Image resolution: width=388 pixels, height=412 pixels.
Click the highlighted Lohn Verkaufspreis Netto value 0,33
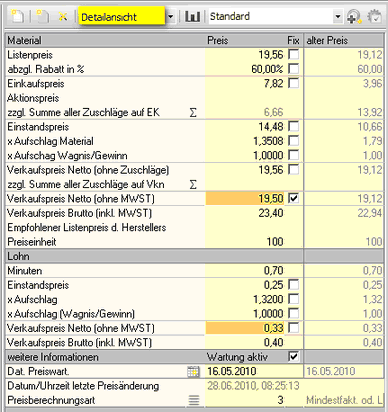coord(246,328)
